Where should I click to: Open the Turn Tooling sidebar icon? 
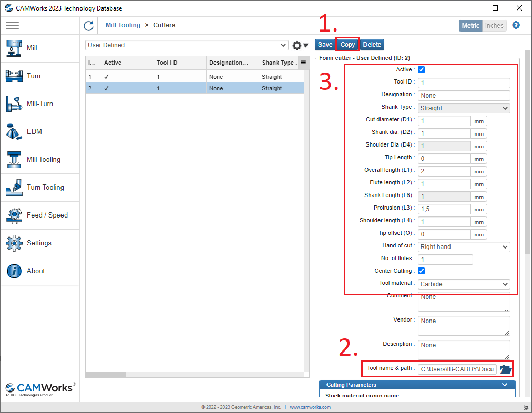coord(14,187)
